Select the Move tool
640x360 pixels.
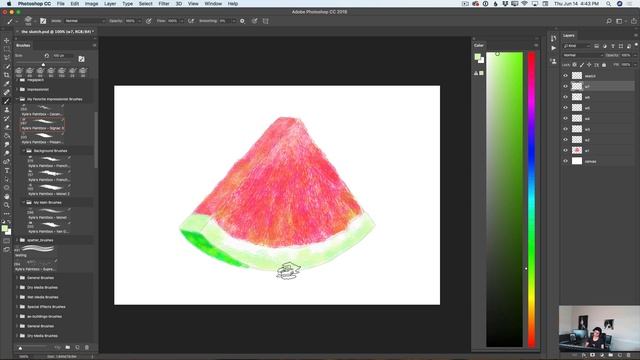(x=7, y=40)
